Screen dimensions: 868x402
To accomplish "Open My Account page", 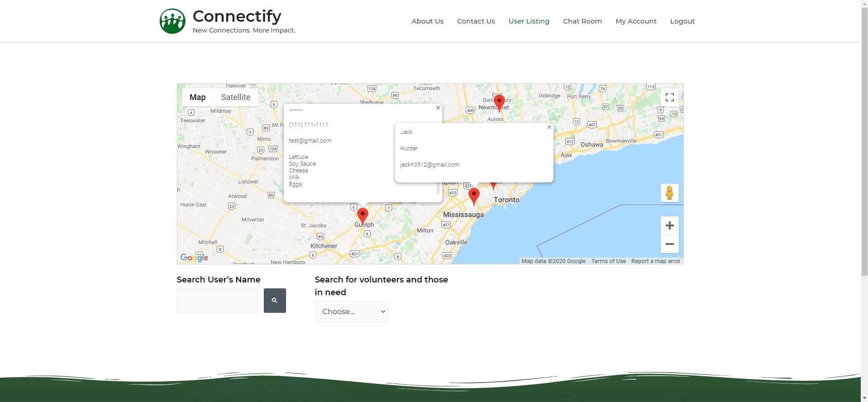I will coord(636,21).
